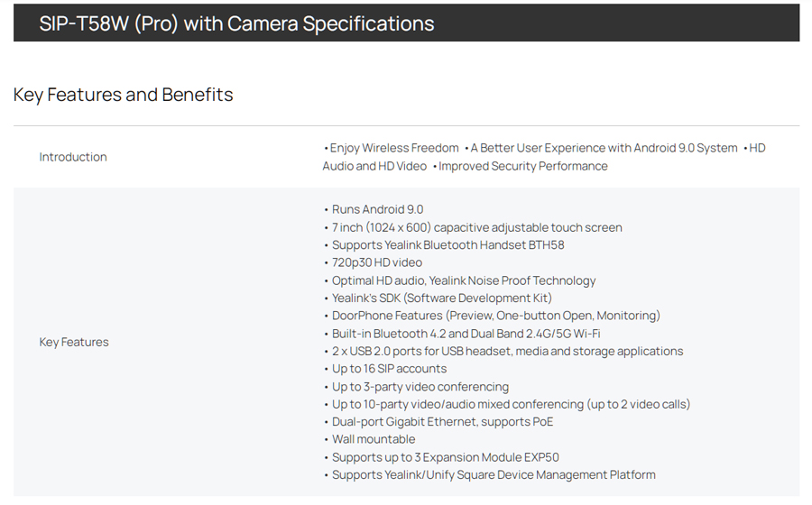The height and width of the screenshot is (505, 812).
Task: Click the Enjoy Wireless Freedom text
Action: (x=393, y=148)
